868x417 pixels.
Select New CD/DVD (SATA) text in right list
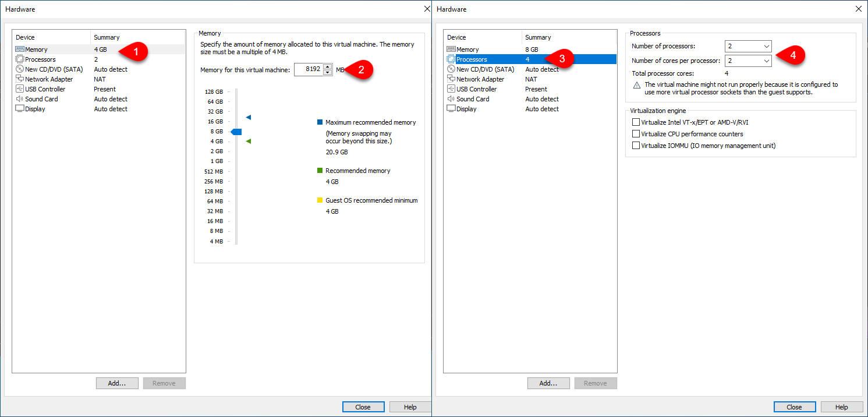coord(486,69)
